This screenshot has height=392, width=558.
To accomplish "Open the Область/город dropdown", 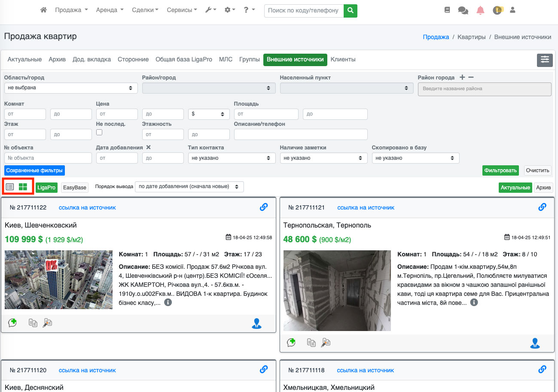I will 71,88.
